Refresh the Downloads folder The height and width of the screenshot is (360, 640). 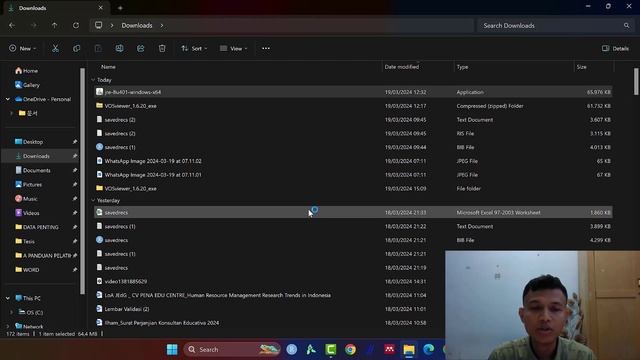[x=76, y=25]
